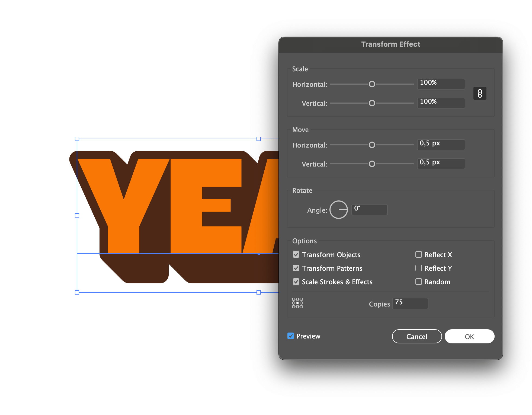Click the Rotate Angle input field

[x=369, y=210]
